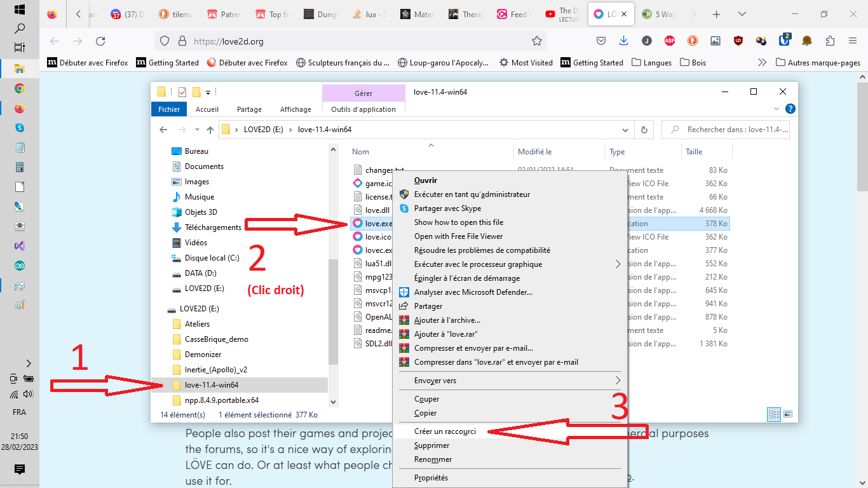Show hidden system tray icons
The image size is (868, 488).
tap(28, 363)
